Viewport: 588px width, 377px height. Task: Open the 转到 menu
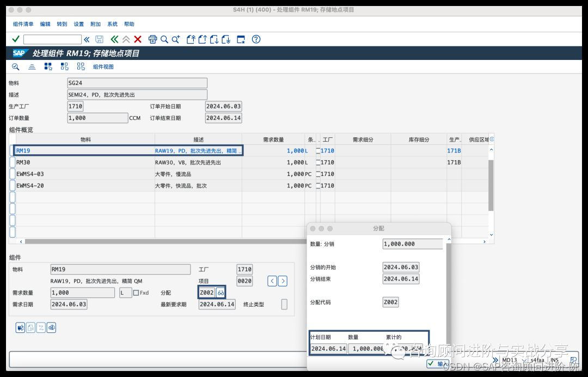(x=62, y=24)
